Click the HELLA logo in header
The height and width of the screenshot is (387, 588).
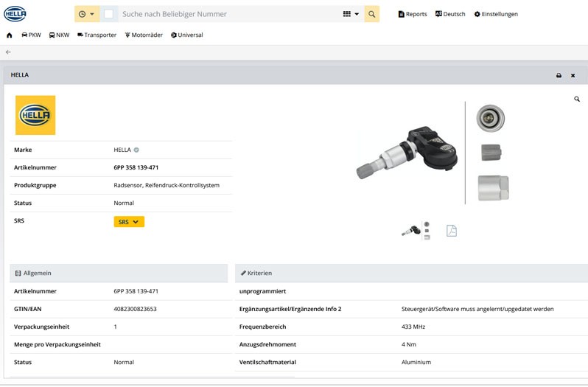15,13
